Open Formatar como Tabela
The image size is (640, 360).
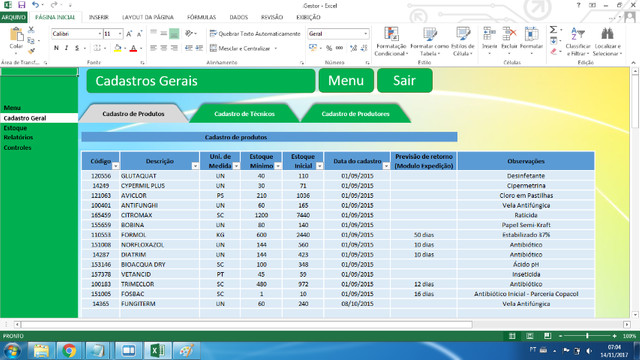429,42
